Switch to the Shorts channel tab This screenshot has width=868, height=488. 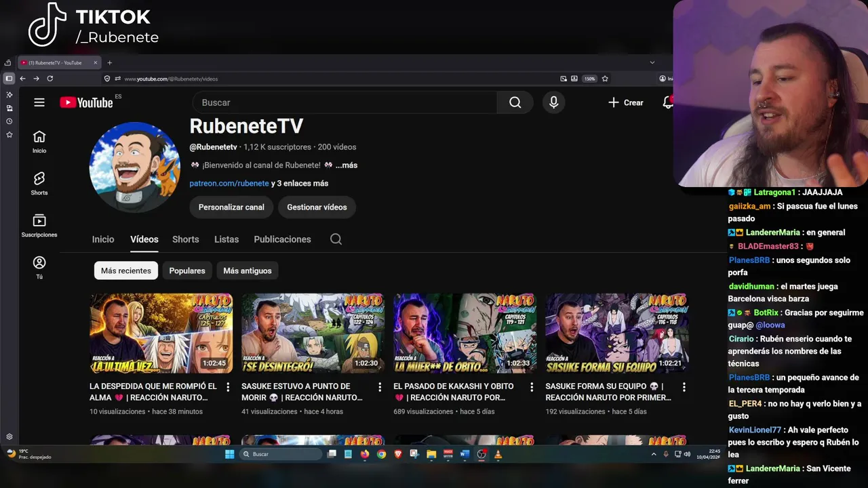(186, 239)
